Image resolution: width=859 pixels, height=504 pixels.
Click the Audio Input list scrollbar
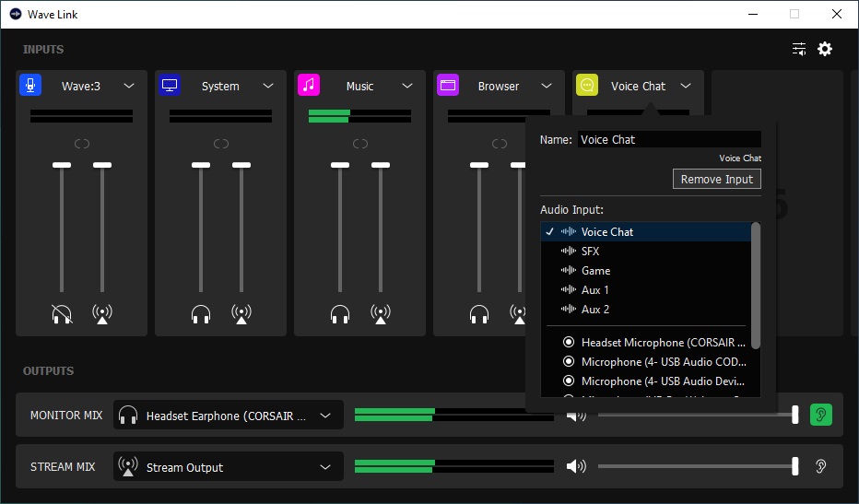[x=756, y=286]
